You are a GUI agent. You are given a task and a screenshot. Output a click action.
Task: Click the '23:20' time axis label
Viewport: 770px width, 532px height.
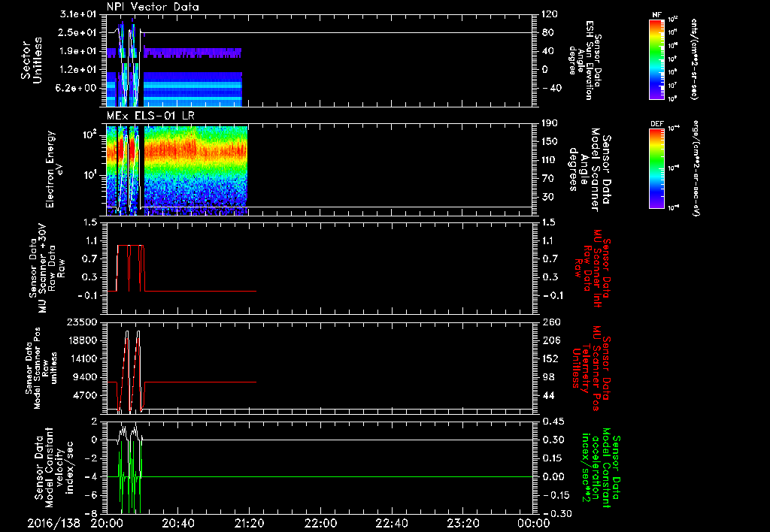[462, 524]
